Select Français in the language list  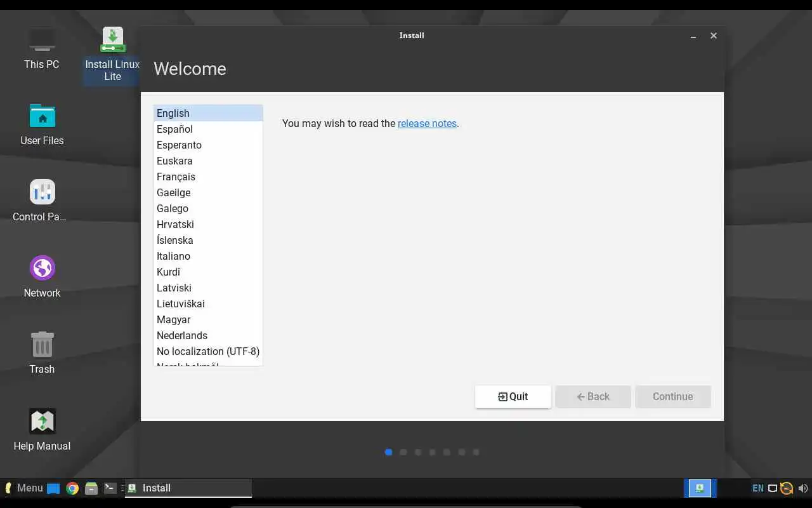pyautogui.click(x=208, y=177)
